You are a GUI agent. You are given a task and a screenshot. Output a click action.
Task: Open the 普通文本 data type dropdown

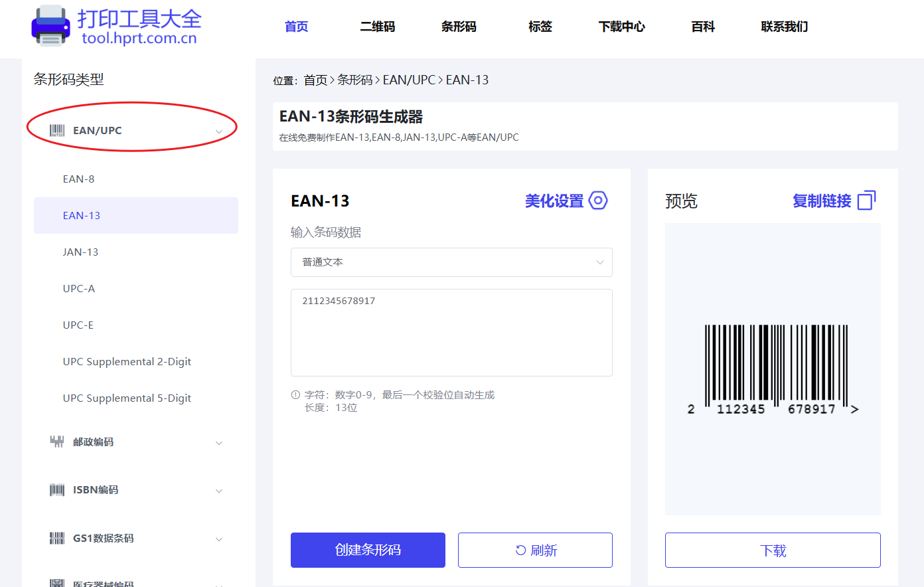point(451,262)
